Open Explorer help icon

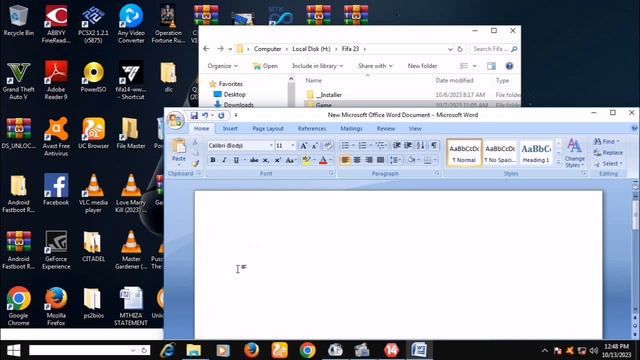pyautogui.click(x=509, y=66)
